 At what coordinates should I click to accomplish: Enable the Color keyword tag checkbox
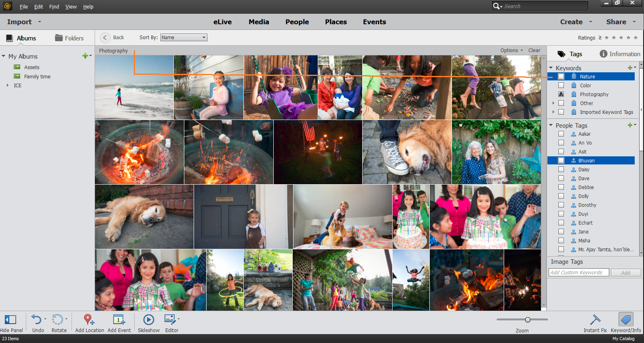point(561,85)
